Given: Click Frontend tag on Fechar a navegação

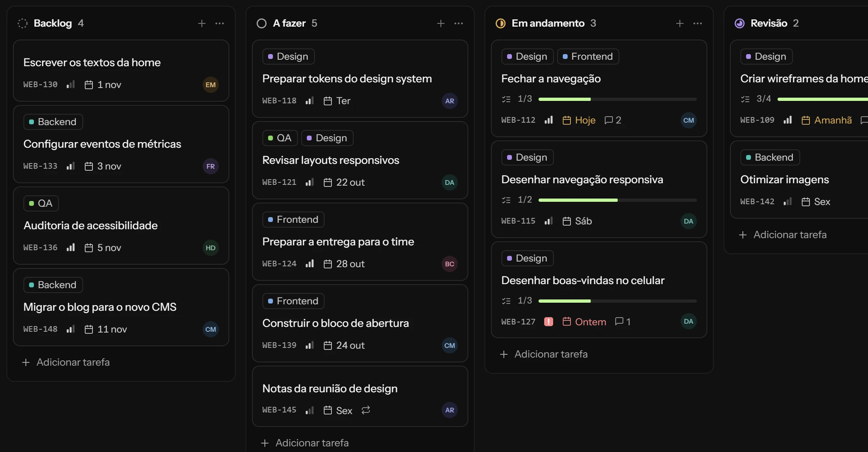Looking at the screenshot, I should (x=588, y=56).
